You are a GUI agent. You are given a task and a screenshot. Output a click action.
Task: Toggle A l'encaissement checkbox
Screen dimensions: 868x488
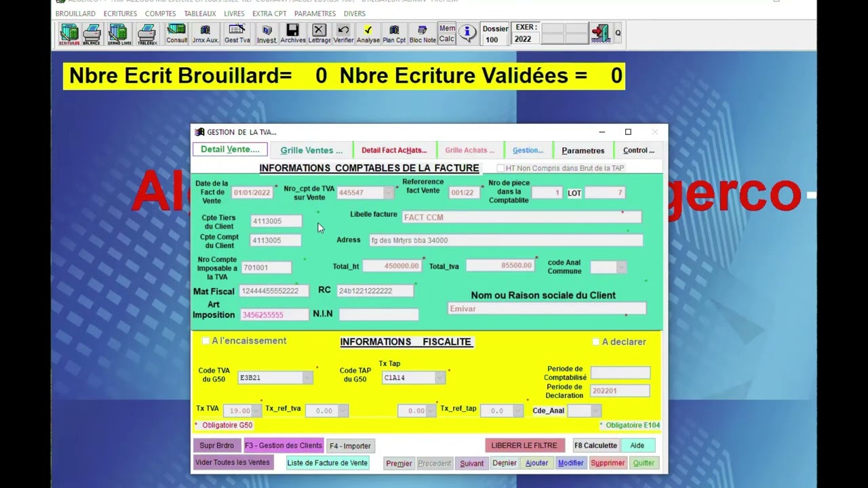205,341
